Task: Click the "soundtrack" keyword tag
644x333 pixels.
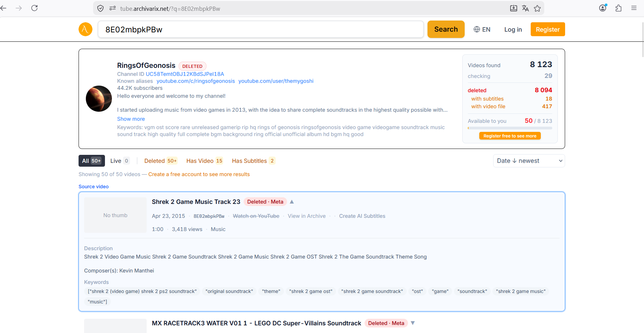Action: 472,291
